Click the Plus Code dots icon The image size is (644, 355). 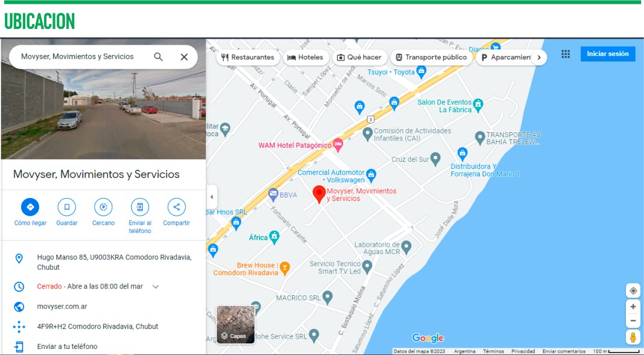click(x=19, y=327)
